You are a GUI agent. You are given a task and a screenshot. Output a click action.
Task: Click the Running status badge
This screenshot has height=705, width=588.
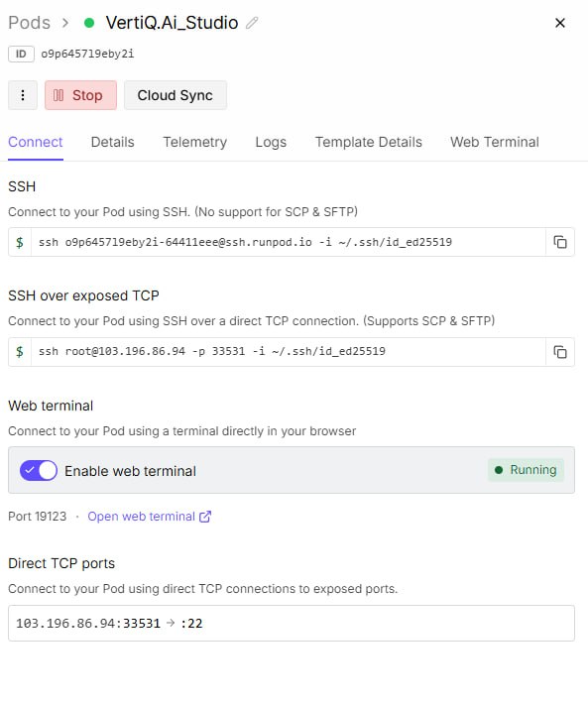526,470
